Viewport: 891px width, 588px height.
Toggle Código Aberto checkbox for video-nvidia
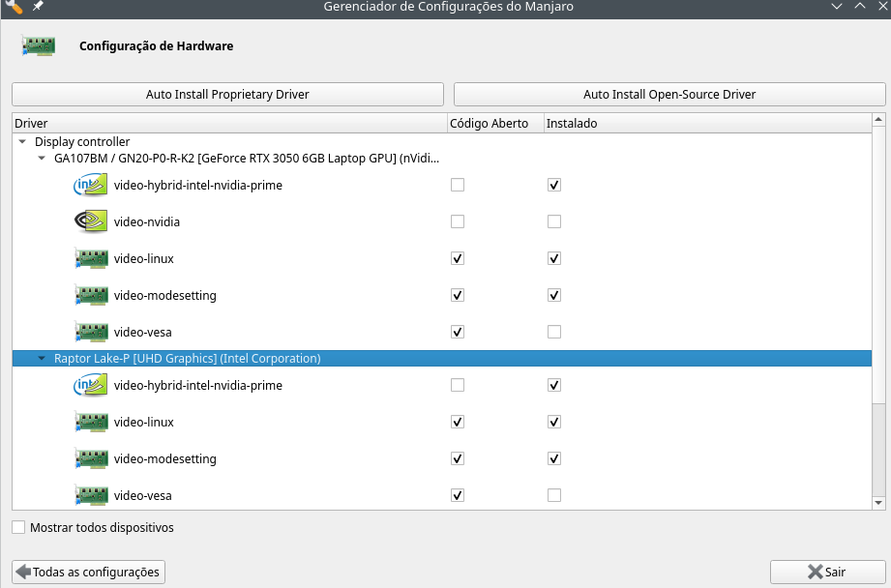point(458,221)
